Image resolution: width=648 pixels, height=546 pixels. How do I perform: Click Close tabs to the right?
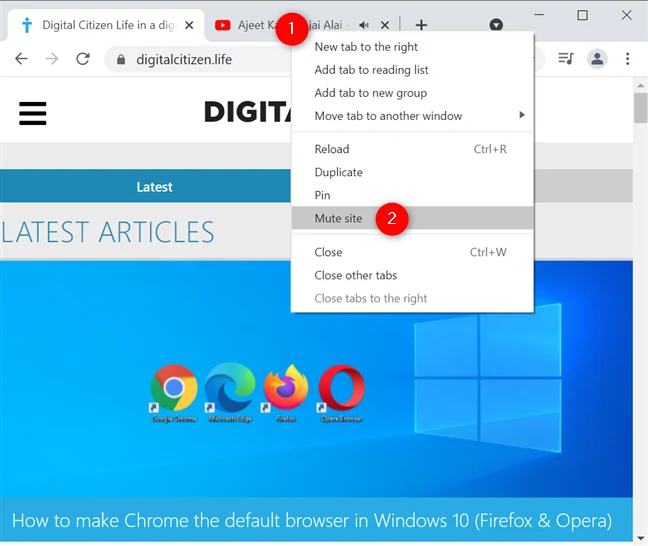[x=412, y=298]
